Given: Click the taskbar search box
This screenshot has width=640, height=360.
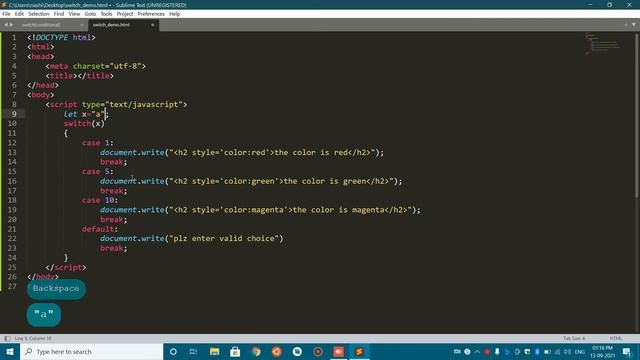Looking at the screenshot, I should (x=91, y=351).
